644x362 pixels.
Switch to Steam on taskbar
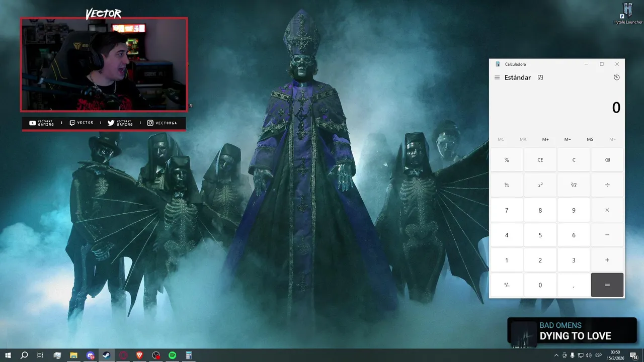click(107, 355)
